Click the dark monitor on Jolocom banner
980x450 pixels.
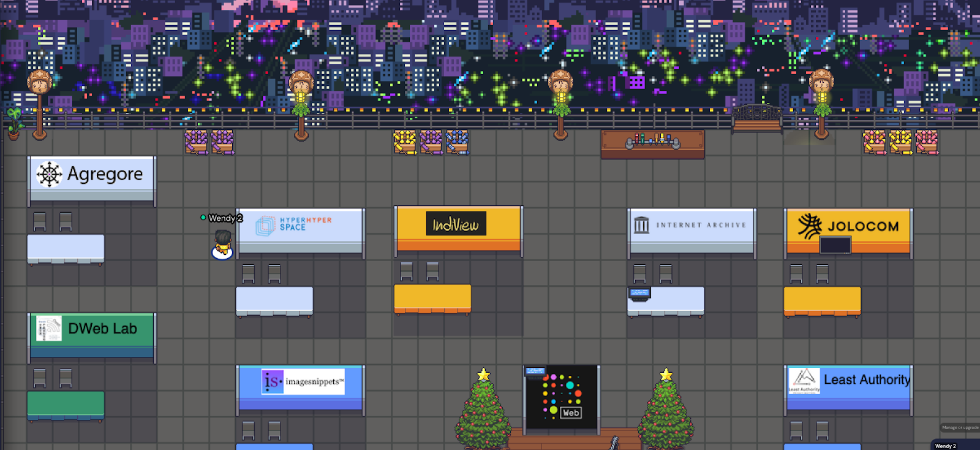tap(835, 245)
